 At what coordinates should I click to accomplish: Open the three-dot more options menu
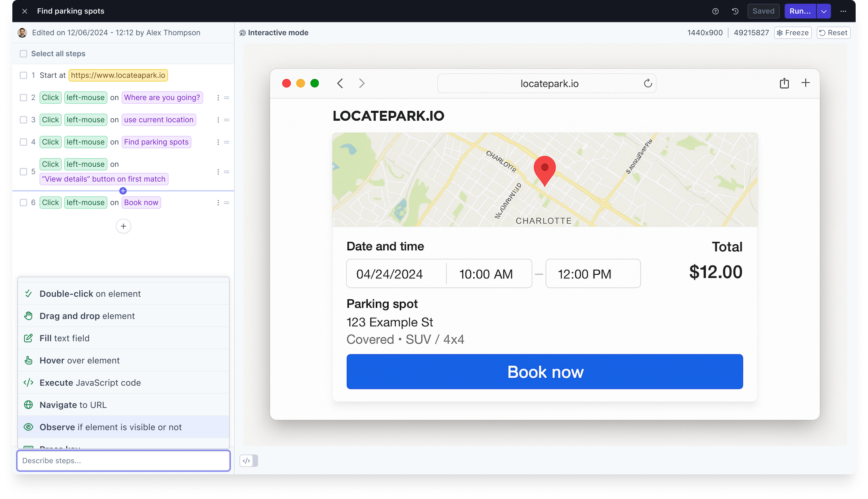843,11
